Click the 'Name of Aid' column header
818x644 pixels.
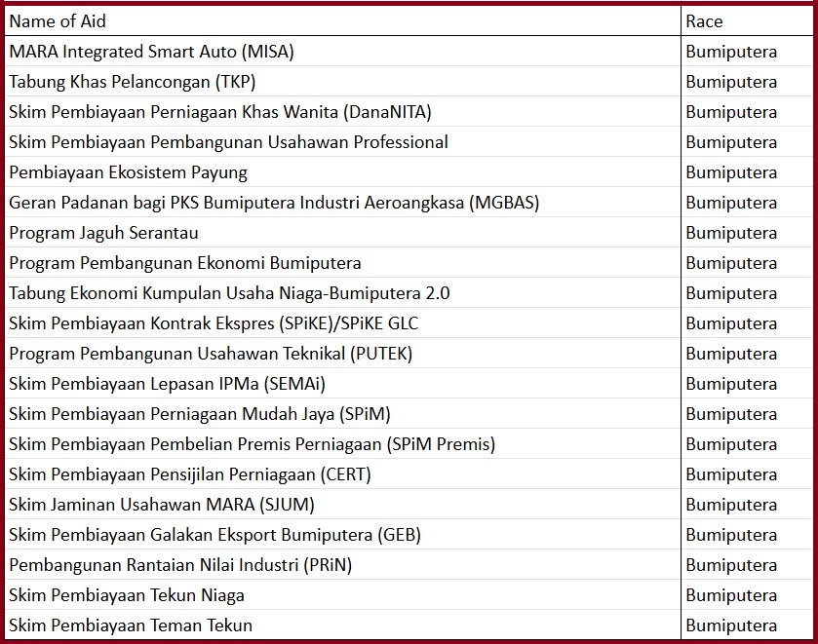point(58,21)
